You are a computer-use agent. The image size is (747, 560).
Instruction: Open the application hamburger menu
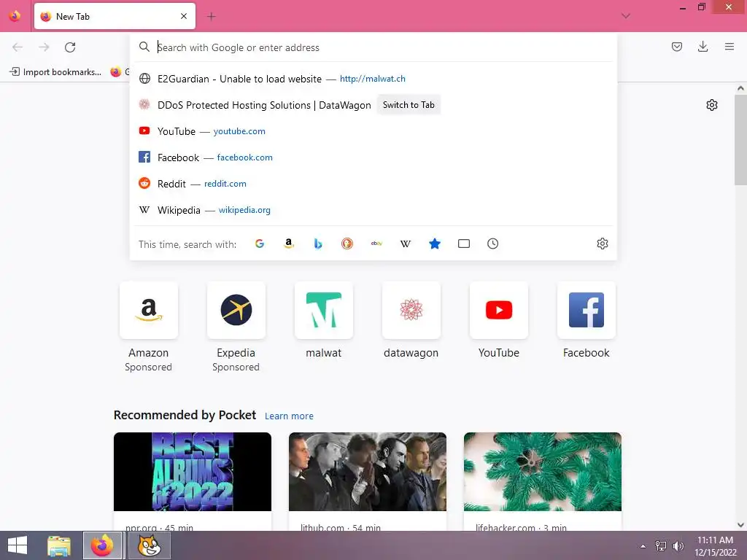(x=729, y=47)
